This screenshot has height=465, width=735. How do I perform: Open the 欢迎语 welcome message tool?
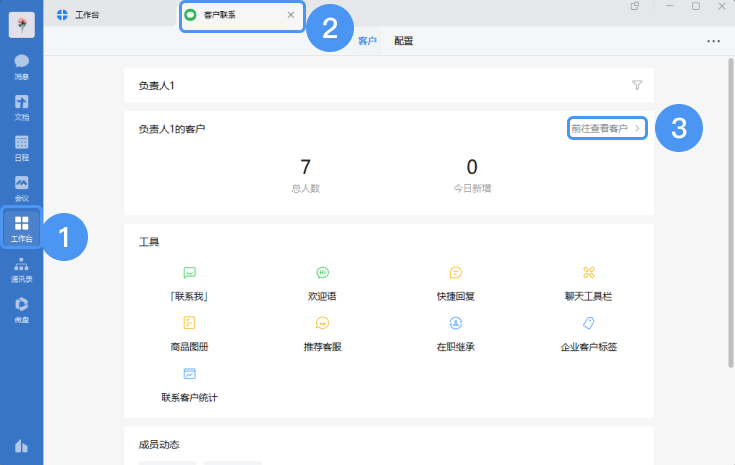tap(323, 272)
